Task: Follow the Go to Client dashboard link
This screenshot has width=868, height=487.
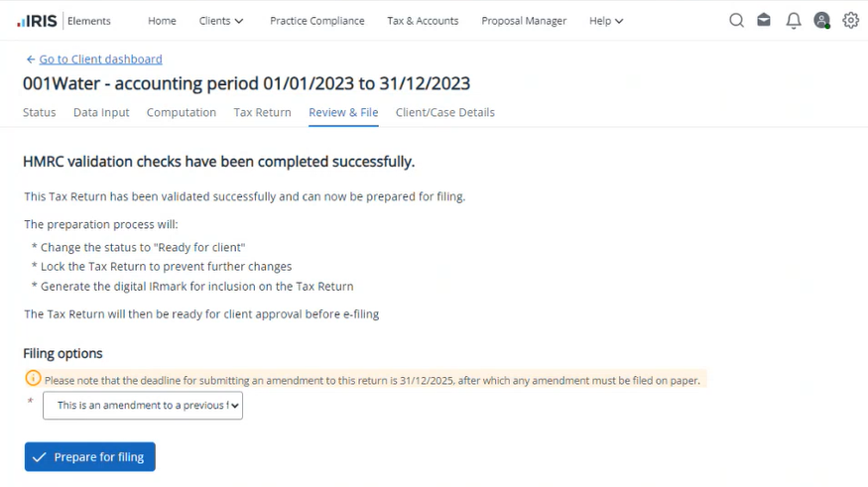Action: 100,60
